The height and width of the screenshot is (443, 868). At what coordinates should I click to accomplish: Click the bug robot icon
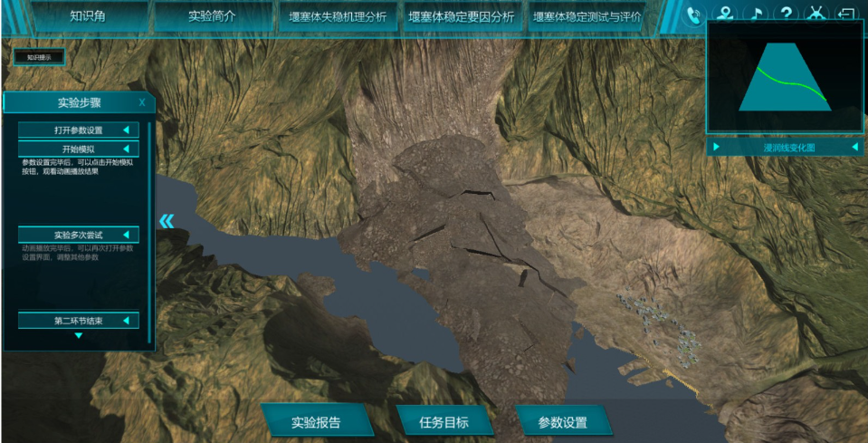pyautogui.click(x=816, y=14)
